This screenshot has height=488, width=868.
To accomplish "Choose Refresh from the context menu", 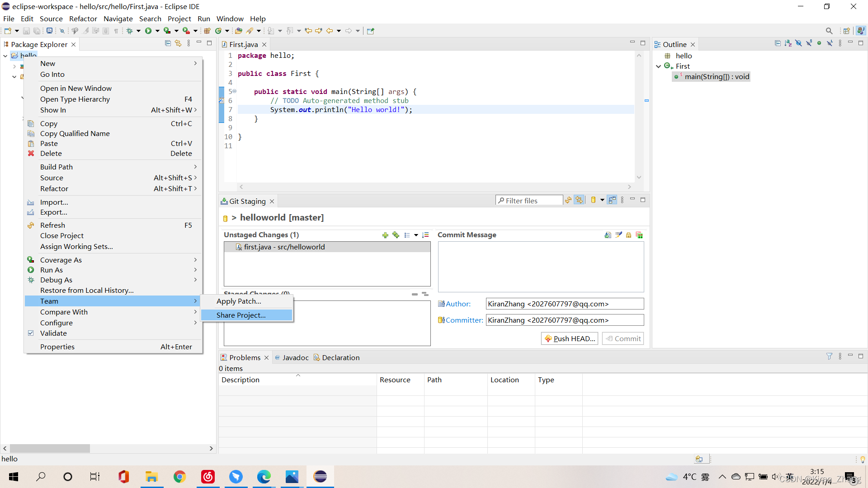I will click(x=113, y=225).
